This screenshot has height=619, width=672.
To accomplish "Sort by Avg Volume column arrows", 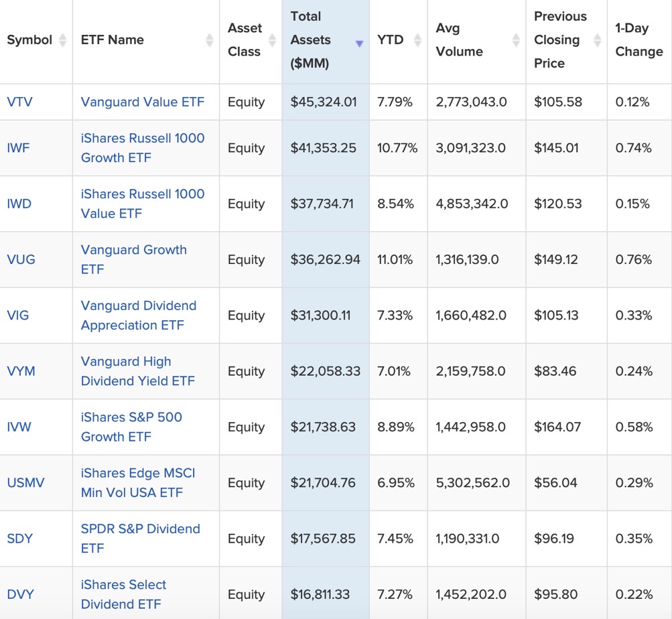I will [x=516, y=40].
